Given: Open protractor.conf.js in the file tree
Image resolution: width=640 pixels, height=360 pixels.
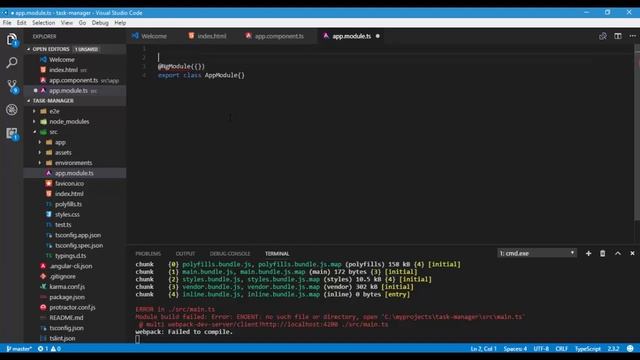Looking at the screenshot, I should point(72,307).
